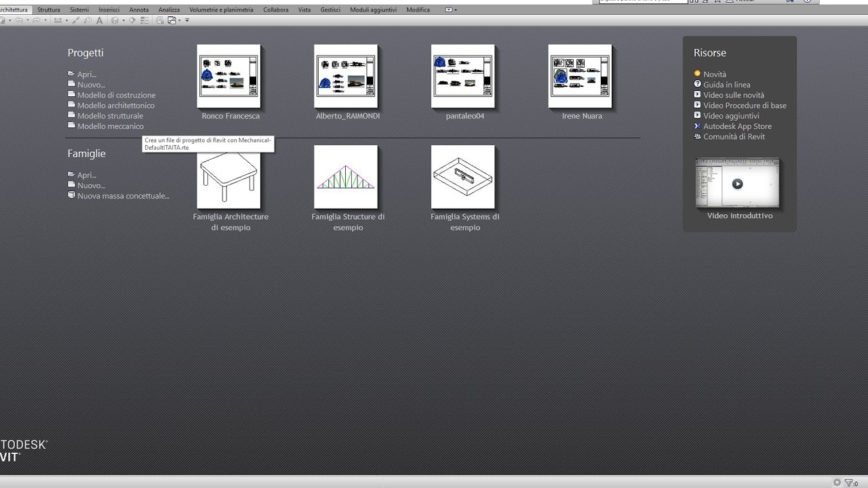This screenshot has height=488, width=868.
Task: Open the Analizza ribbon tab
Action: [169, 10]
